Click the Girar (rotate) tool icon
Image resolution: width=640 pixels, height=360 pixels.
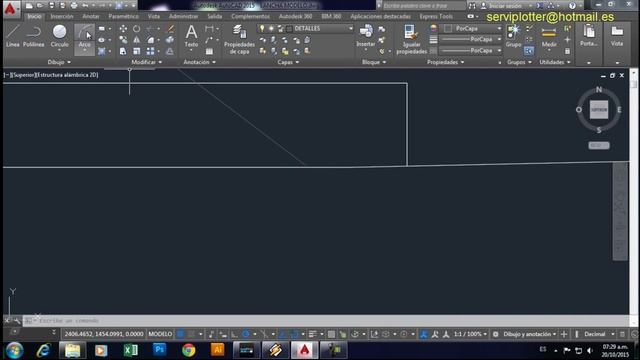(x=136, y=29)
